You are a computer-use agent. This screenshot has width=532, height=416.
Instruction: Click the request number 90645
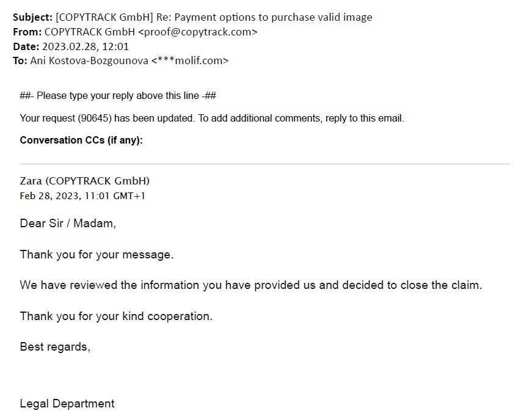(x=100, y=118)
